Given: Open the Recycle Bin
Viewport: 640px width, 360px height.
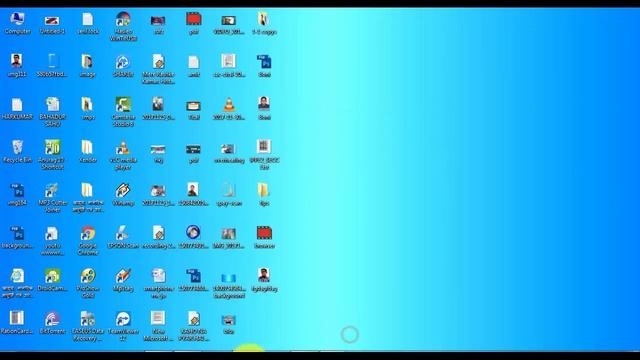Looking at the screenshot, I should [17, 151].
